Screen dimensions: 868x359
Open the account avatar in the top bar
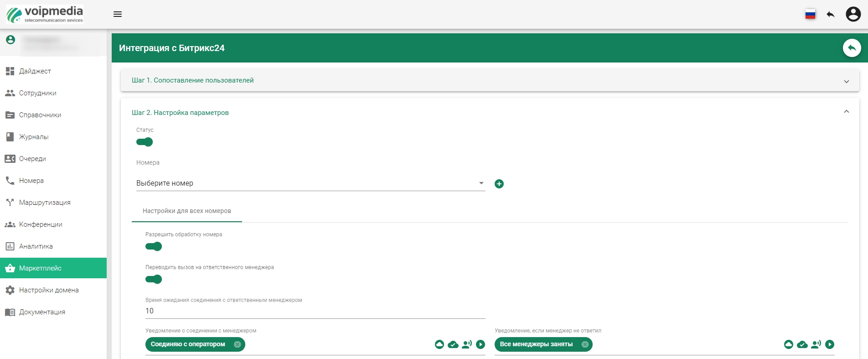point(853,14)
